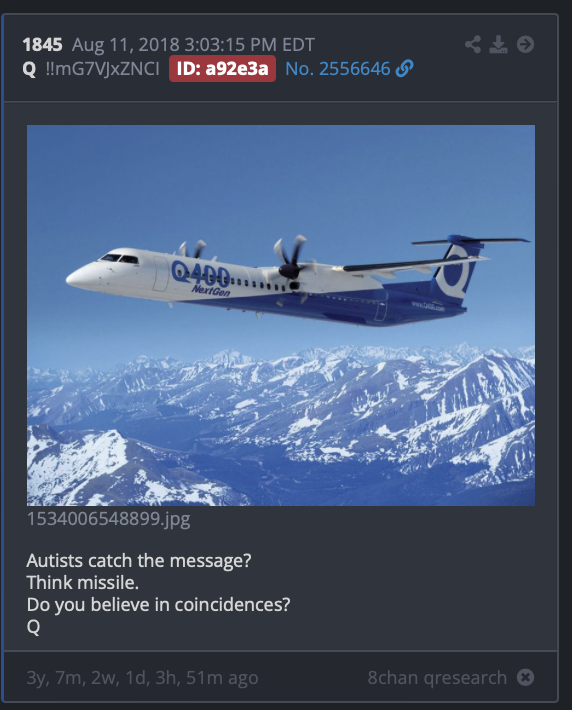The width and height of the screenshot is (572, 710).
Task: Click 'Do you believe in coincidences?' line
Action: tap(159, 604)
